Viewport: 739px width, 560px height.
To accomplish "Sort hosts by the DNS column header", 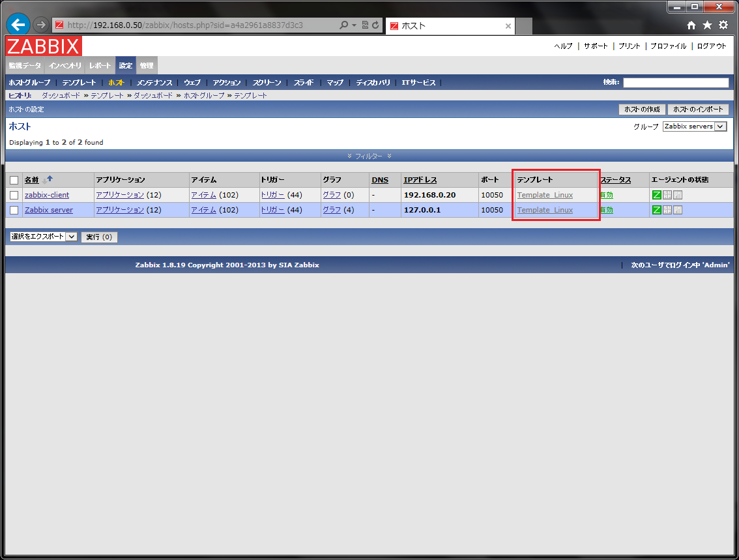I will (x=380, y=180).
